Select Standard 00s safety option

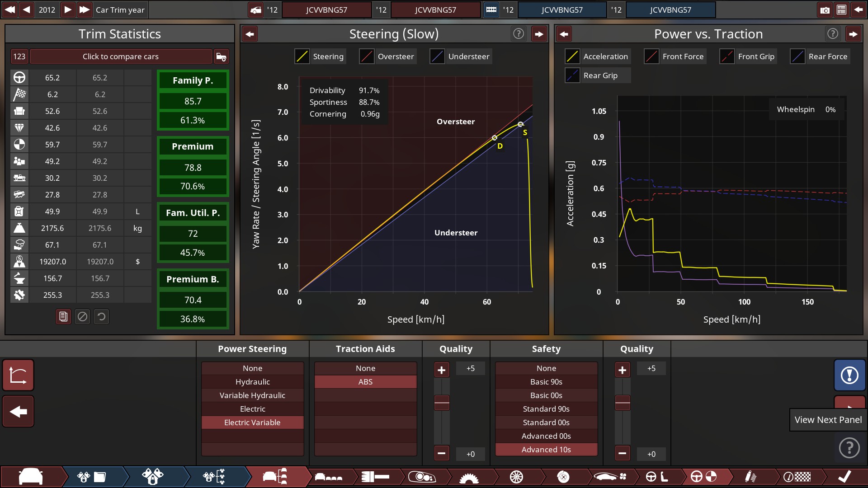click(546, 422)
